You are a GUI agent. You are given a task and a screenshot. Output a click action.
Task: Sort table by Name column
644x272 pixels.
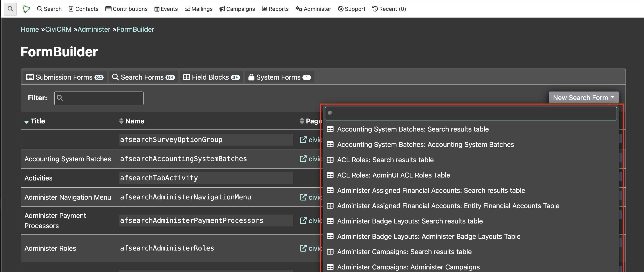[132, 121]
